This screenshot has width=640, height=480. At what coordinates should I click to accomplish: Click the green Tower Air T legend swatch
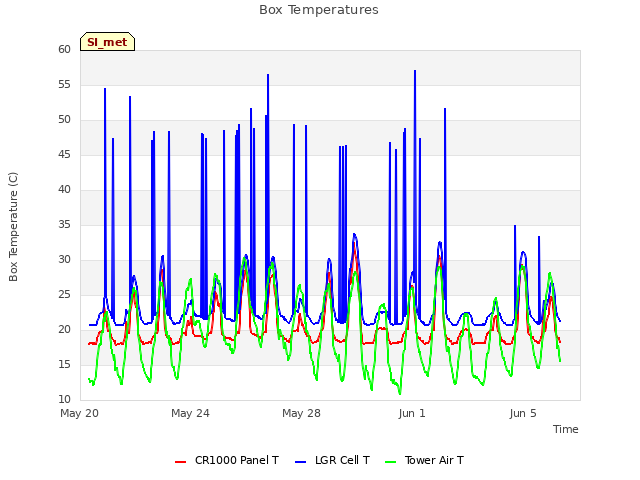[391, 462]
